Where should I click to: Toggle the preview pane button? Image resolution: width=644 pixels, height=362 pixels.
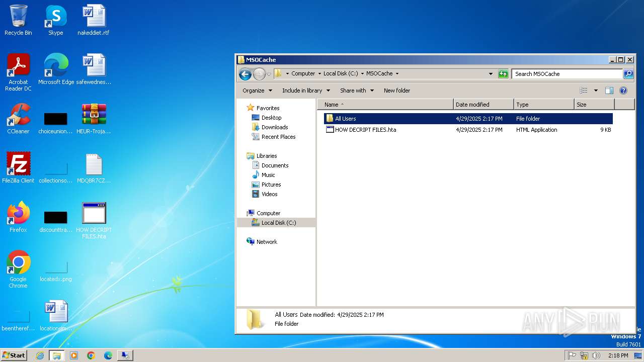pyautogui.click(x=609, y=90)
